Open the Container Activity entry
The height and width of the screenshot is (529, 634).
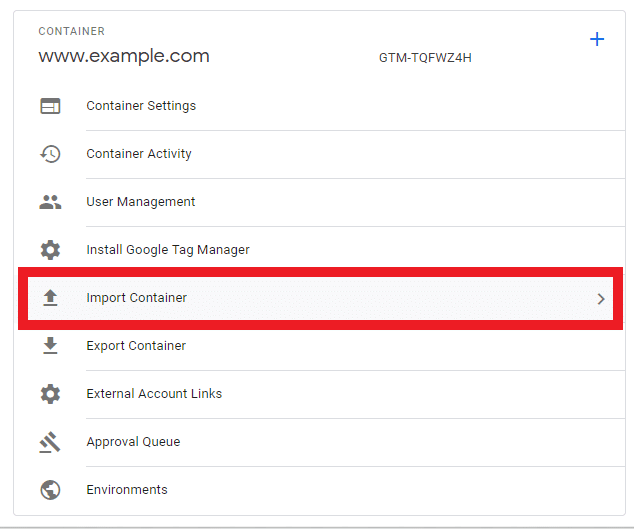(139, 154)
